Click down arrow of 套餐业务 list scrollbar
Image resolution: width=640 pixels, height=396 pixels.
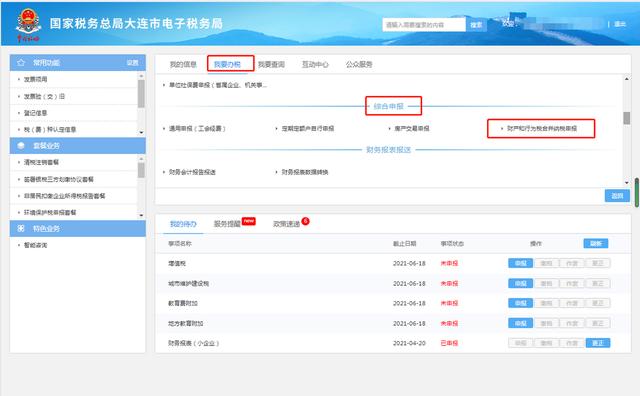(141, 215)
